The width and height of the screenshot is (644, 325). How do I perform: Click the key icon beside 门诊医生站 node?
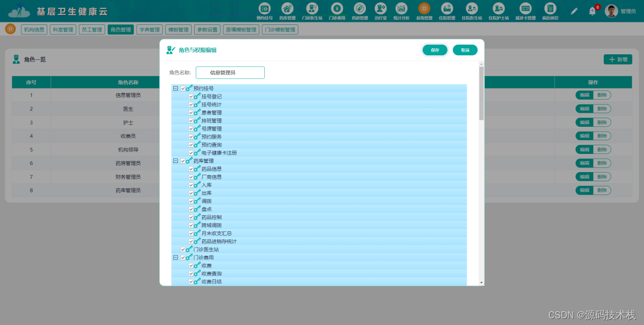tap(189, 249)
